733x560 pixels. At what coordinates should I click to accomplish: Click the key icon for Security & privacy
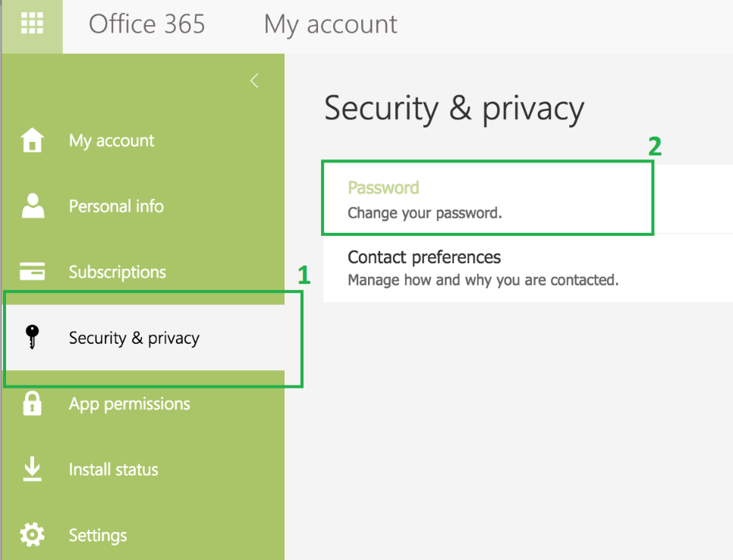click(x=33, y=338)
